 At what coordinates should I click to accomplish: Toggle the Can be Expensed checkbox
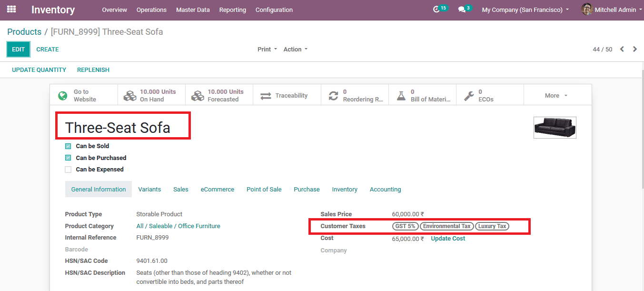click(68, 170)
